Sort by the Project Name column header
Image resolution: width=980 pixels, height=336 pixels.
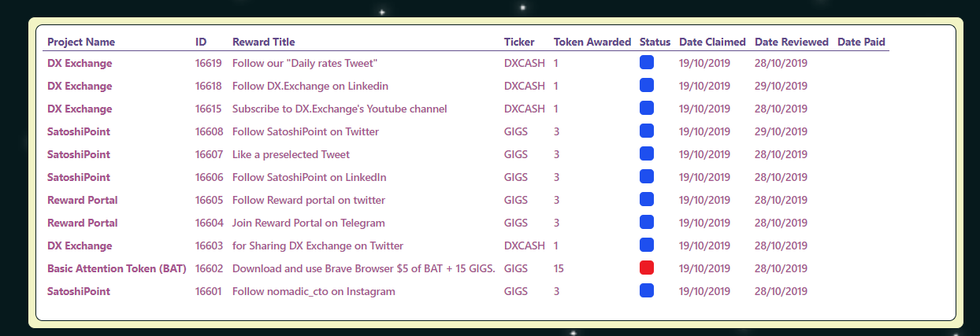pyautogui.click(x=81, y=42)
